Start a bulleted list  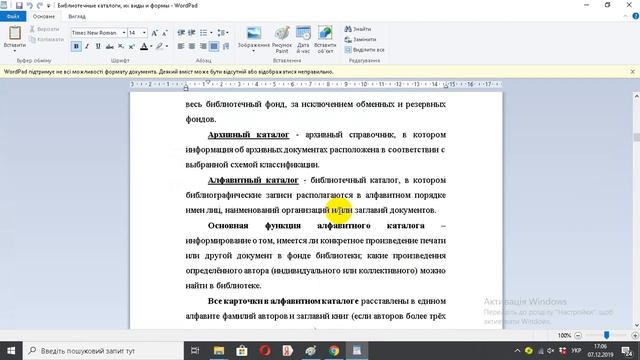click(203, 33)
